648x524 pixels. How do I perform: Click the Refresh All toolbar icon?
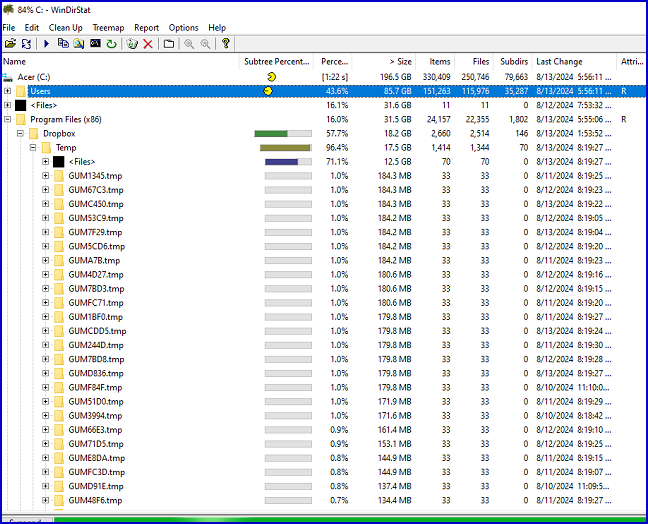[x=26, y=44]
